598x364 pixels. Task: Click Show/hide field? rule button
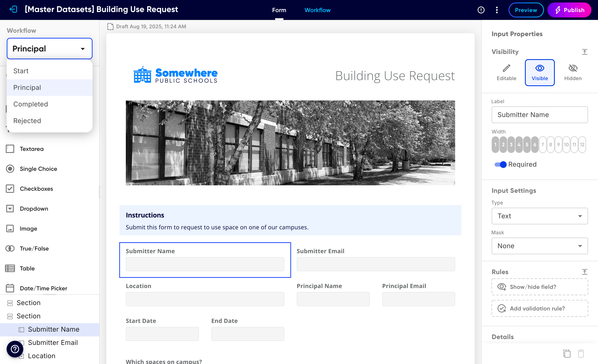(x=539, y=287)
